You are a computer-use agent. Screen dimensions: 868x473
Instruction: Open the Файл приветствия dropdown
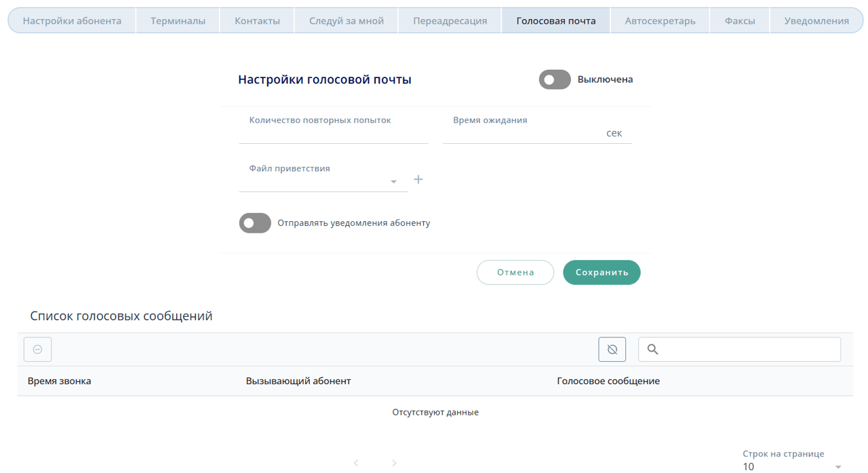point(323,181)
